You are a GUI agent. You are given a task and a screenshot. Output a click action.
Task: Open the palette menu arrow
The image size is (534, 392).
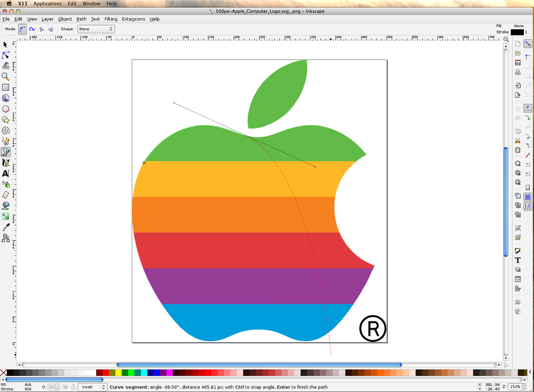click(x=530, y=372)
